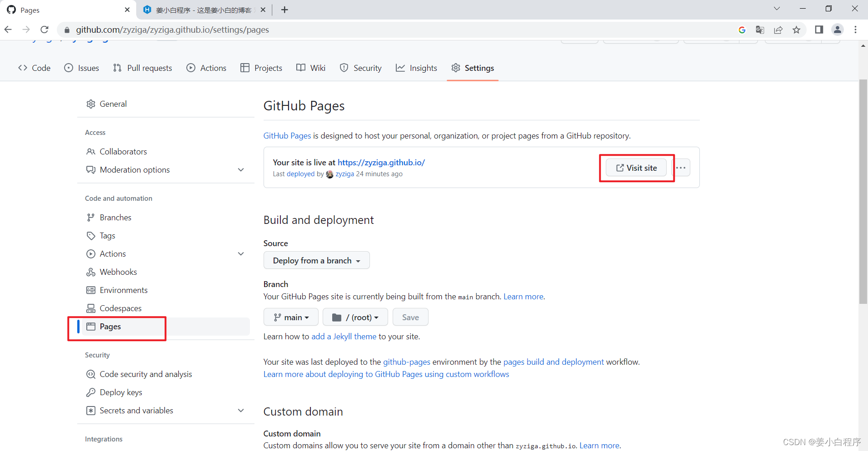Open the add a Jekyll theme link
868x451 pixels.
[x=344, y=336]
